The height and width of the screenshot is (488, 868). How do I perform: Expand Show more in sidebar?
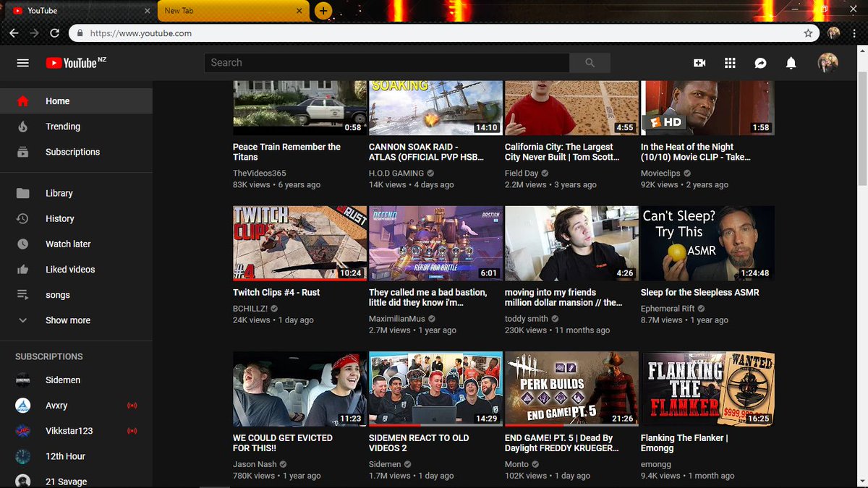[x=76, y=320]
